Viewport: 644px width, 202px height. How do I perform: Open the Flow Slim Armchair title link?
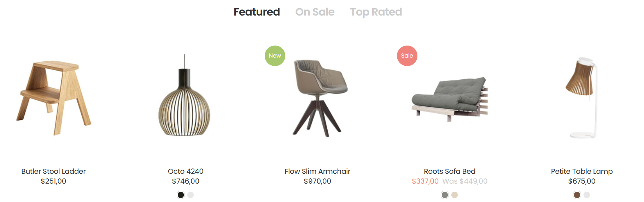pos(317,171)
